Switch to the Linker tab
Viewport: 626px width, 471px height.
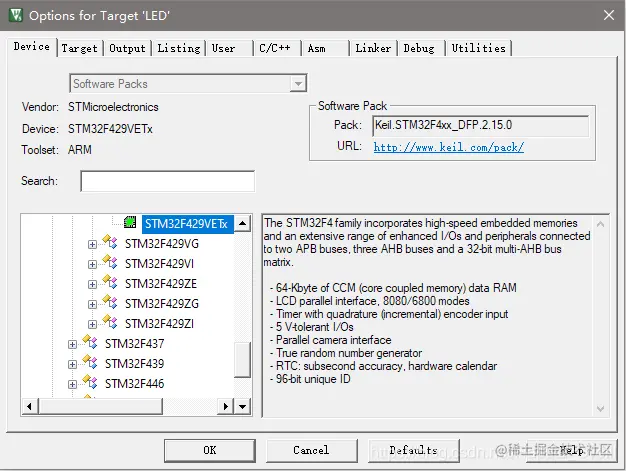tap(373, 48)
